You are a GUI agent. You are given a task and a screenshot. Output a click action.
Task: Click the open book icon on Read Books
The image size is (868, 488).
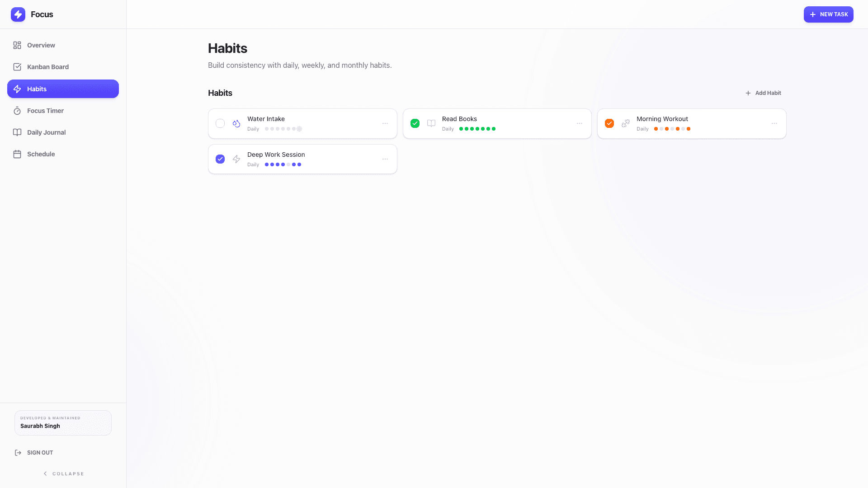click(x=431, y=123)
